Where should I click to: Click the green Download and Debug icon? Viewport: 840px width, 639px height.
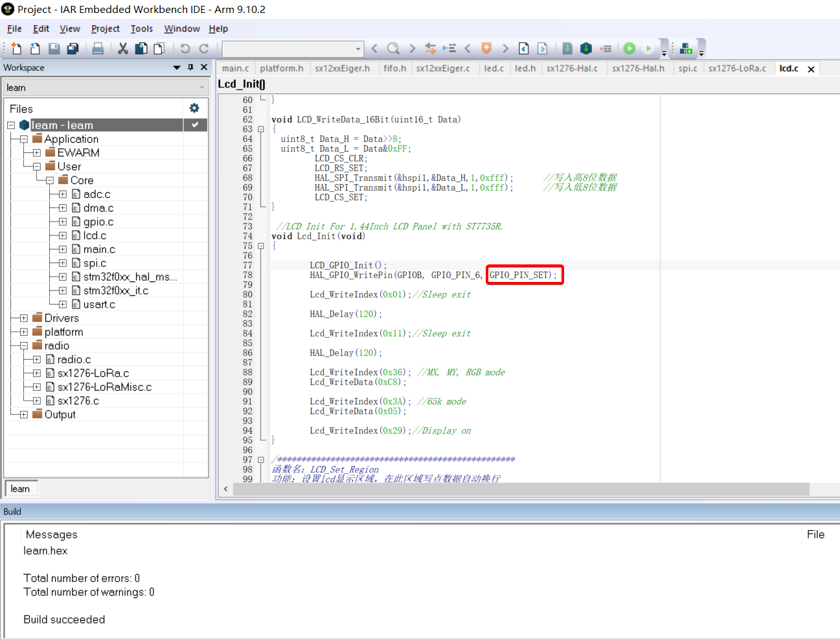tap(629, 49)
